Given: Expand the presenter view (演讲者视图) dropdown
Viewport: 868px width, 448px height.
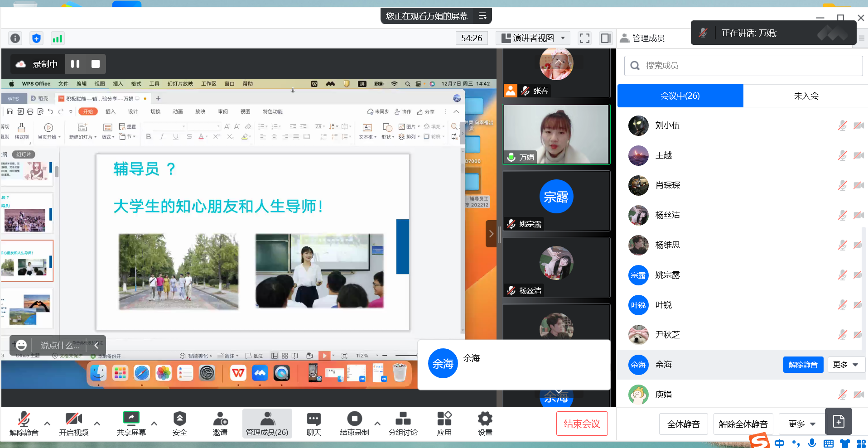Looking at the screenshot, I should click(x=563, y=38).
